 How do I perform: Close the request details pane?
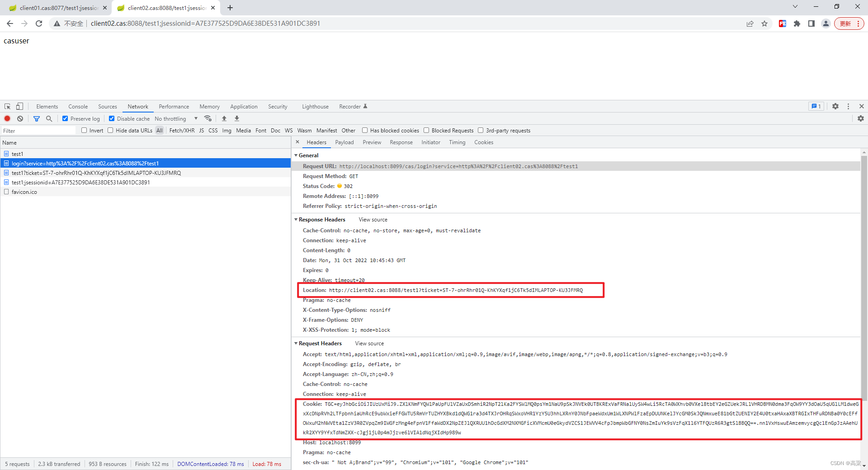297,142
